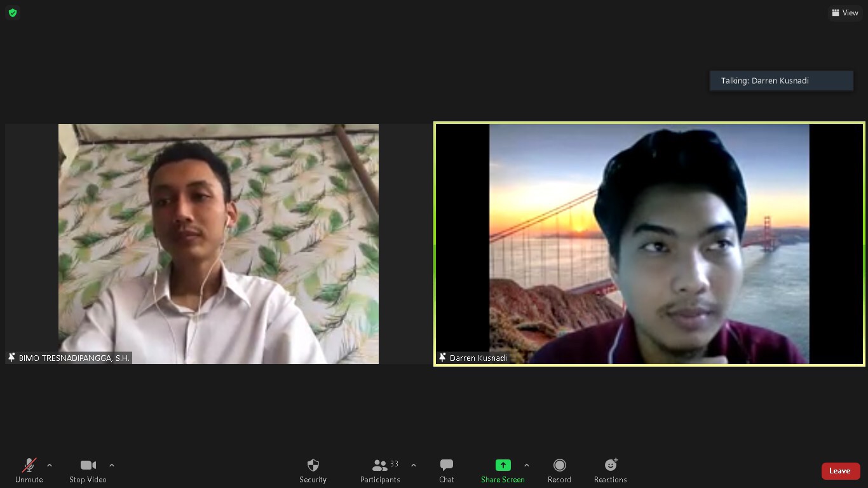868x488 pixels.
Task: Select Bimo Tresnadipangga's video tile
Action: (x=218, y=244)
